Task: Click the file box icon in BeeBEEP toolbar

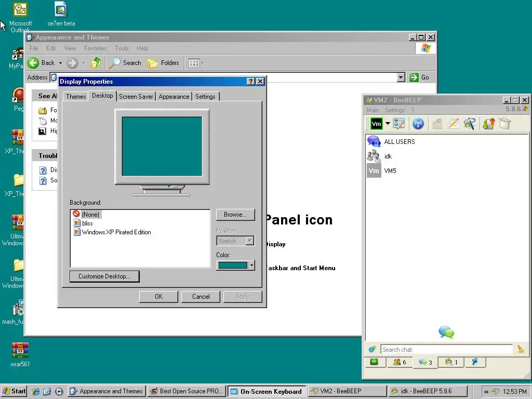Action: (x=505, y=124)
